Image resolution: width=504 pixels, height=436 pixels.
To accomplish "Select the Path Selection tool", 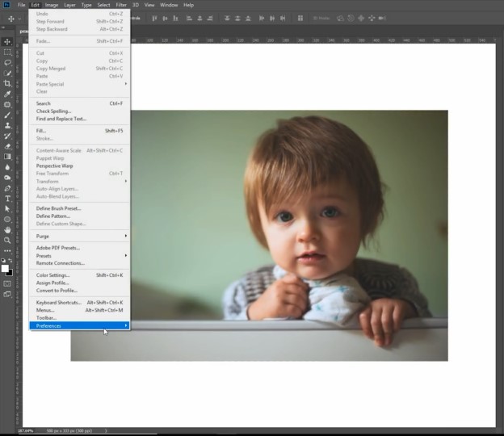I will click(x=7, y=209).
